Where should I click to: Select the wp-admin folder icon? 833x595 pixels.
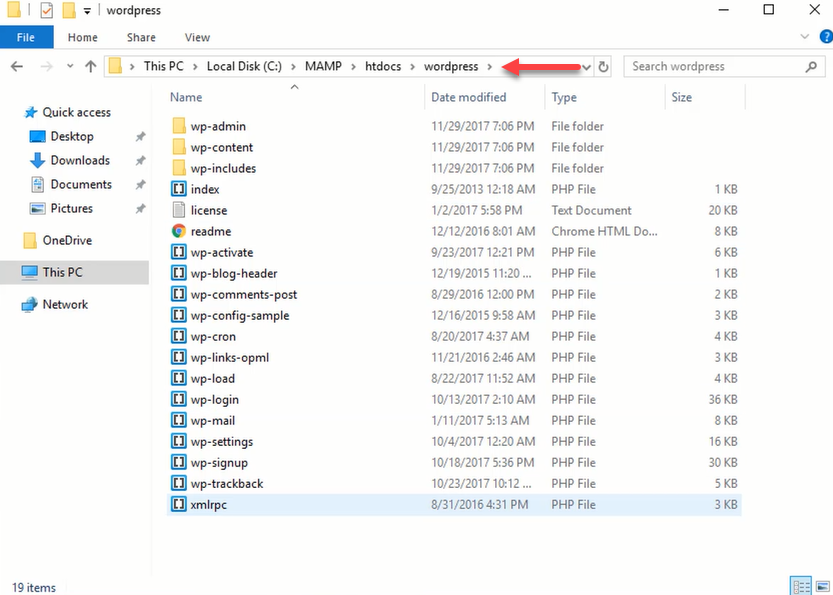click(x=181, y=126)
